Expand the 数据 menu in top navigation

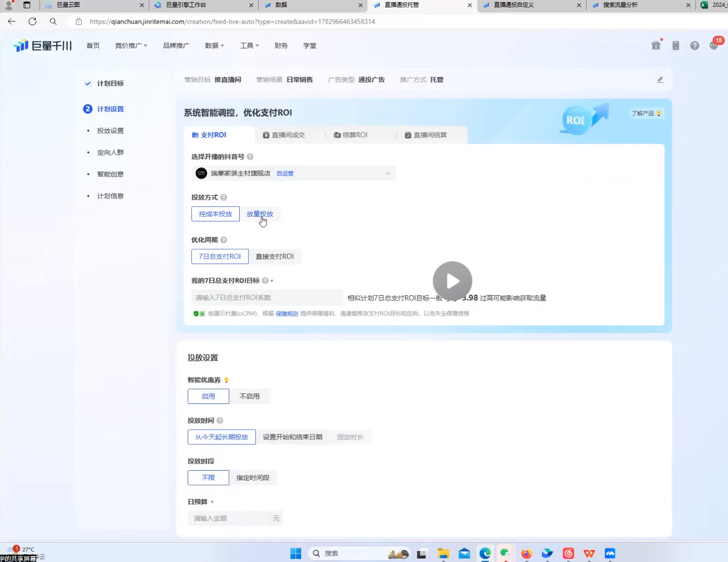pyautogui.click(x=214, y=46)
